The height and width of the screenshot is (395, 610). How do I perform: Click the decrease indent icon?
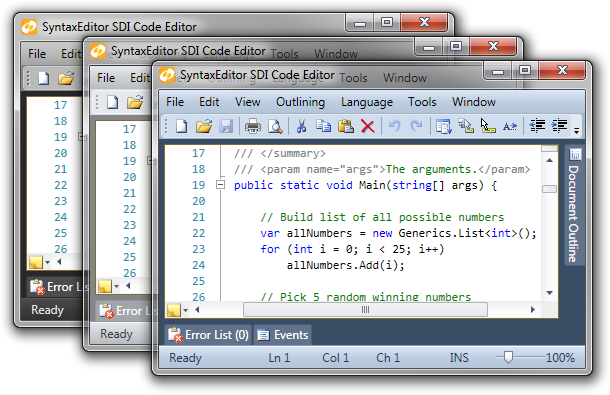point(537,126)
